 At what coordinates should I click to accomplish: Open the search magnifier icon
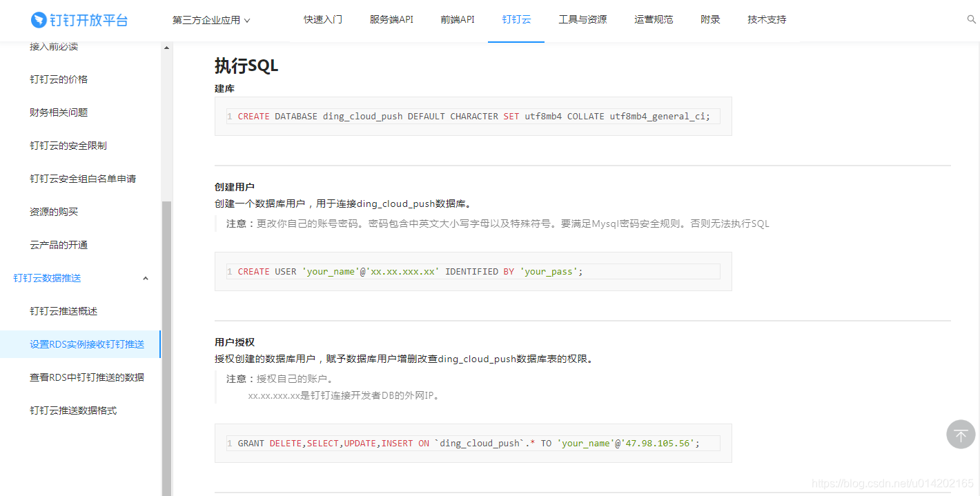point(972,19)
